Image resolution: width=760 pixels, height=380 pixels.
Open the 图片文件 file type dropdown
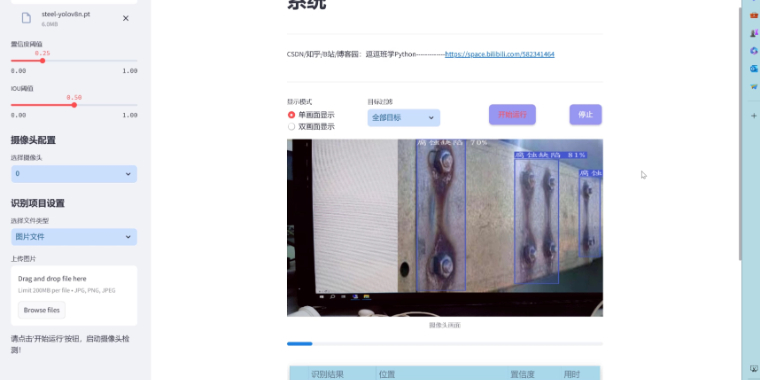pyautogui.click(x=74, y=237)
